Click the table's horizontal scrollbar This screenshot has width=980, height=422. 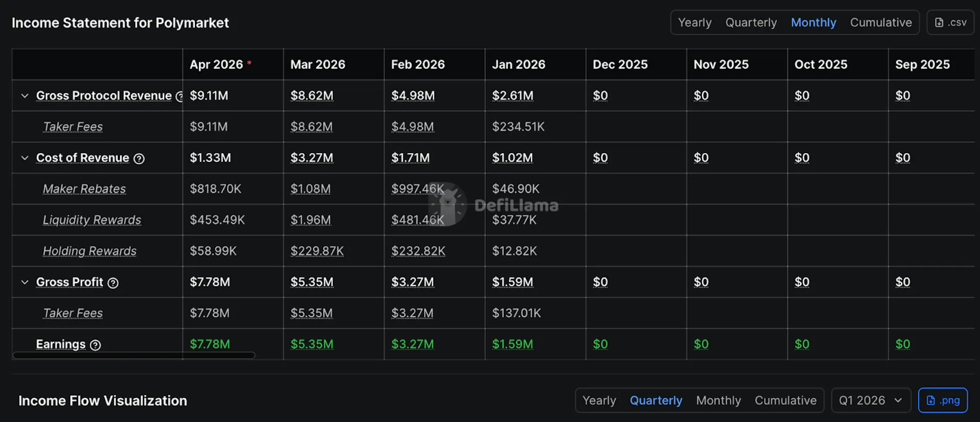click(x=134, y=355)
